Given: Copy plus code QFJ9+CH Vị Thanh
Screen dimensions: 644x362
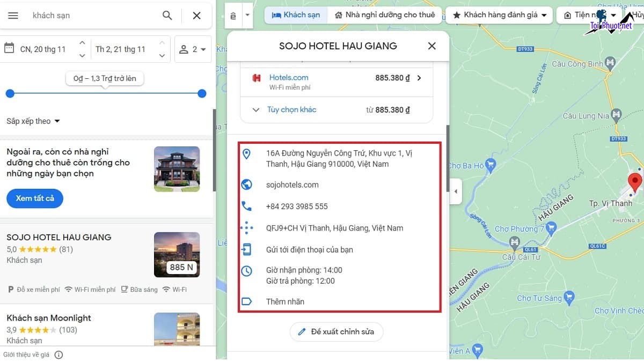Looking at the screenshot, I should 335,228.
